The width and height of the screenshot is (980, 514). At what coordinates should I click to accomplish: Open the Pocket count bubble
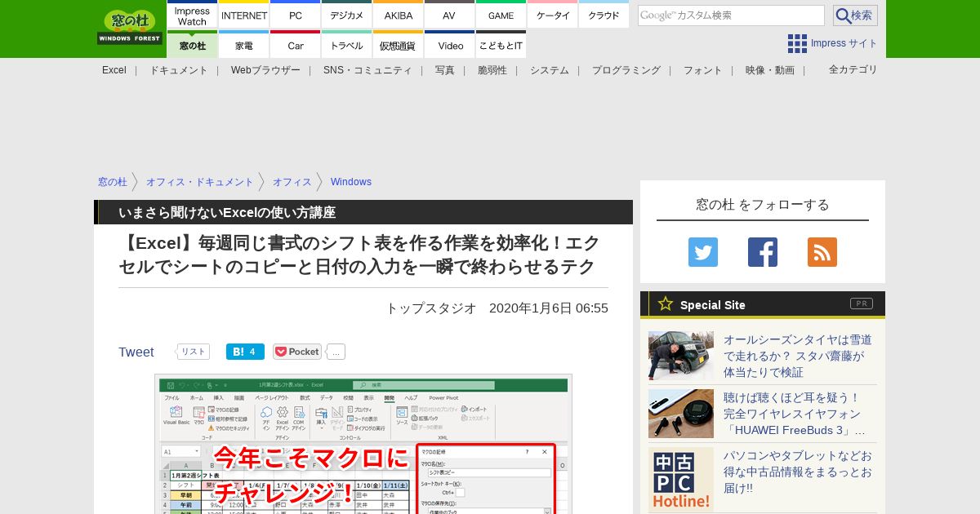[x=336, y=352]
